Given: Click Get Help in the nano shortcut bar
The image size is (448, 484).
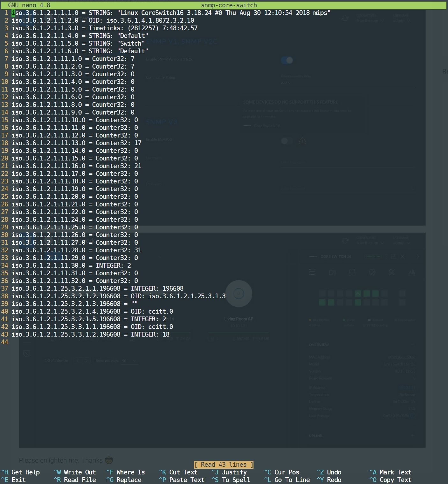Looking at the screenshot, I should click(x=20, y=472).
